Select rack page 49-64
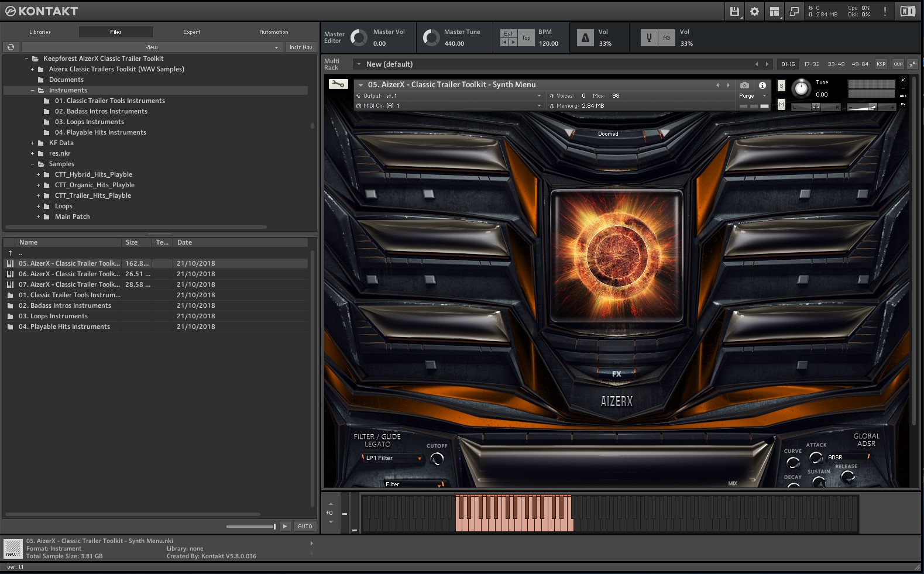Screen dimensions: 924x574 [860, 64]
